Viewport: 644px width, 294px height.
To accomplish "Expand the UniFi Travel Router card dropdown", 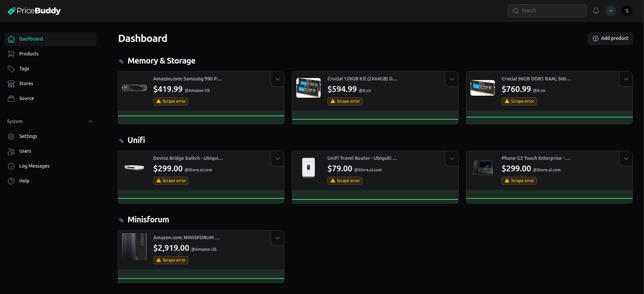I will [x=452, y=158].
